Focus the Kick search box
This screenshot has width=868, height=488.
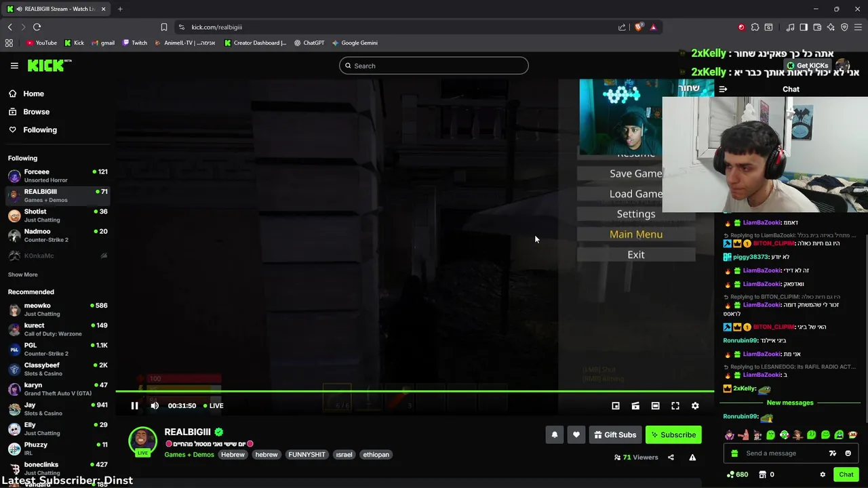click(x=434, y=66)
